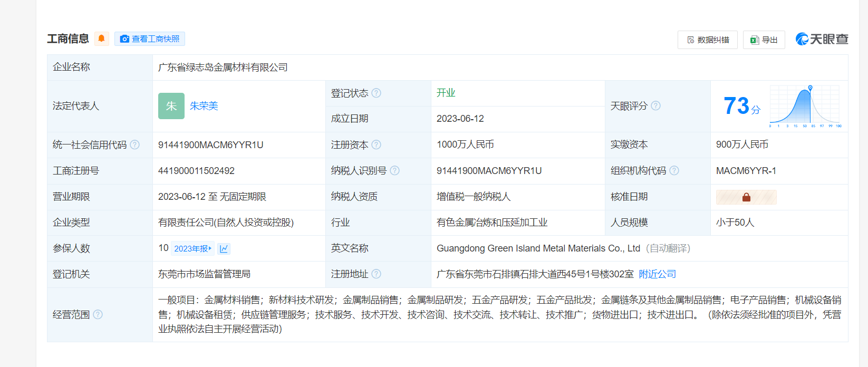Click the locked 核准日期 value
This screenshot has width=868, height=367.
point(746,197)
